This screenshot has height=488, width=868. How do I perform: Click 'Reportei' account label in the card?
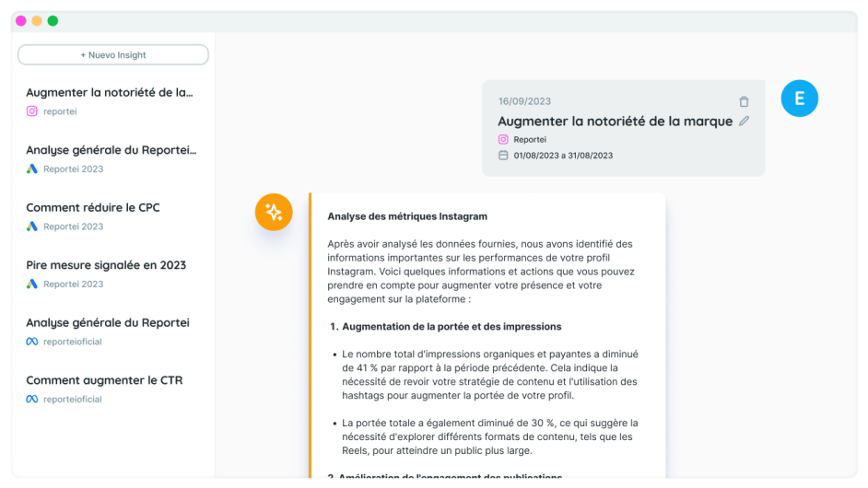coord(530,139)
